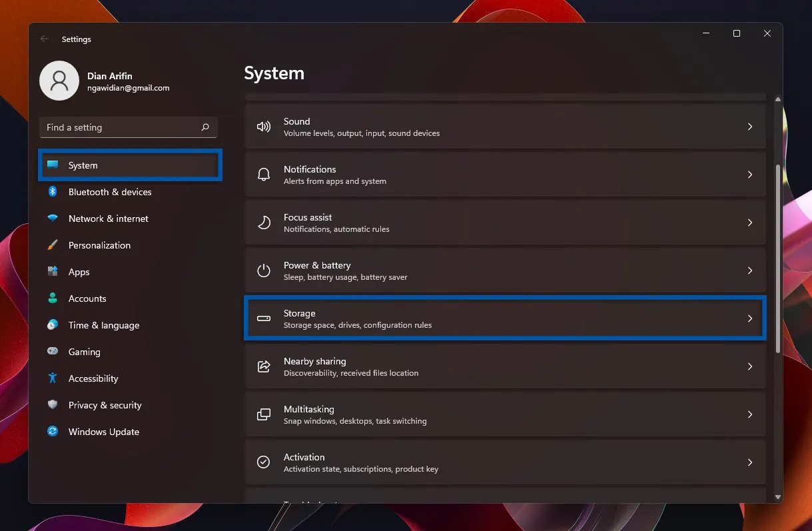Image resolution: width=812 pixels, height=531 pixels.
Task: Select the Bluetooth & devices sidebar icon
Action: [x=52, y=192]
